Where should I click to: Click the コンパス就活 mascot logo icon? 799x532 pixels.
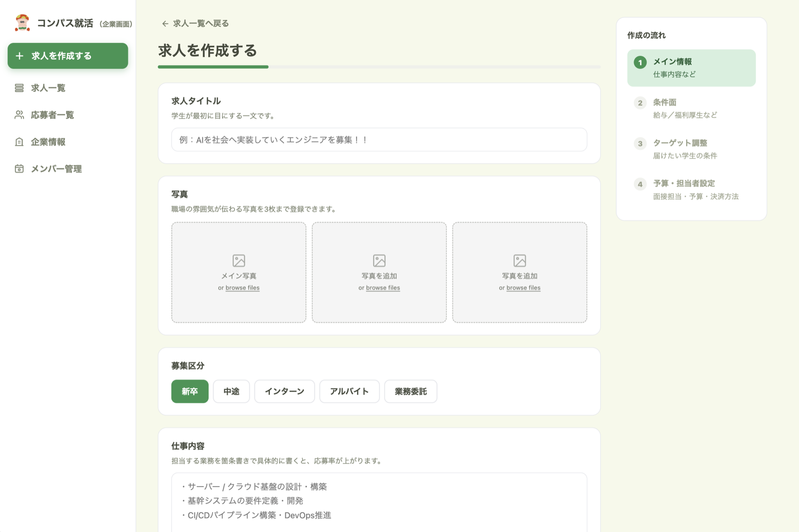22,22
